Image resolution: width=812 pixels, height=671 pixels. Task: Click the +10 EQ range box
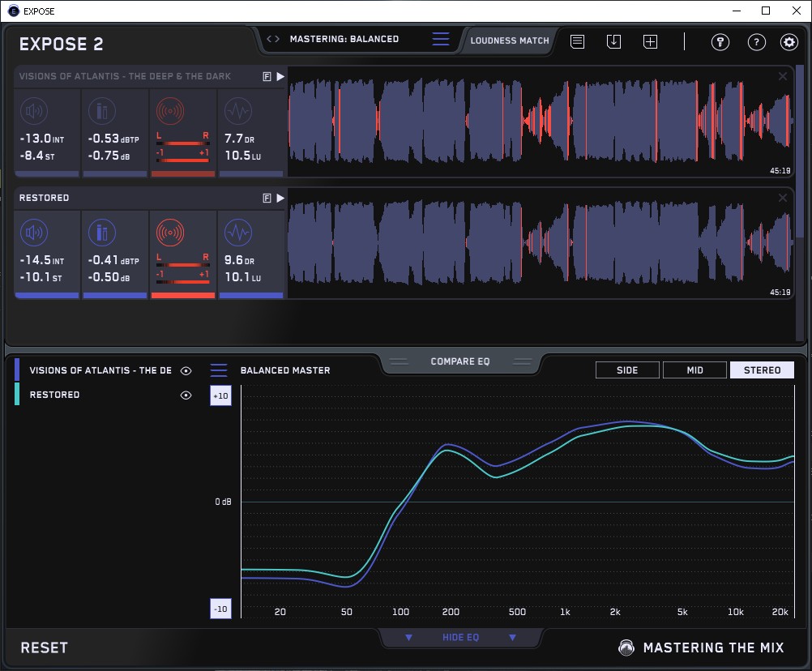click(x=220, y=396)
